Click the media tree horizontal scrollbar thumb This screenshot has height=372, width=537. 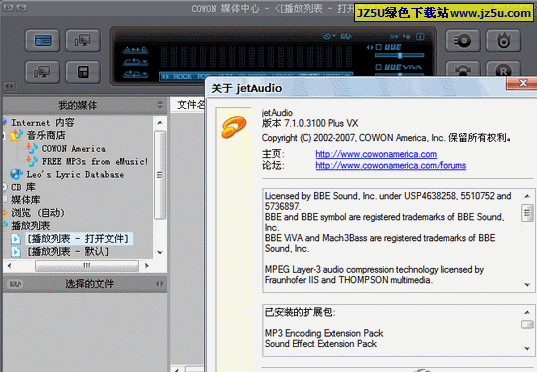coord(87,265)
